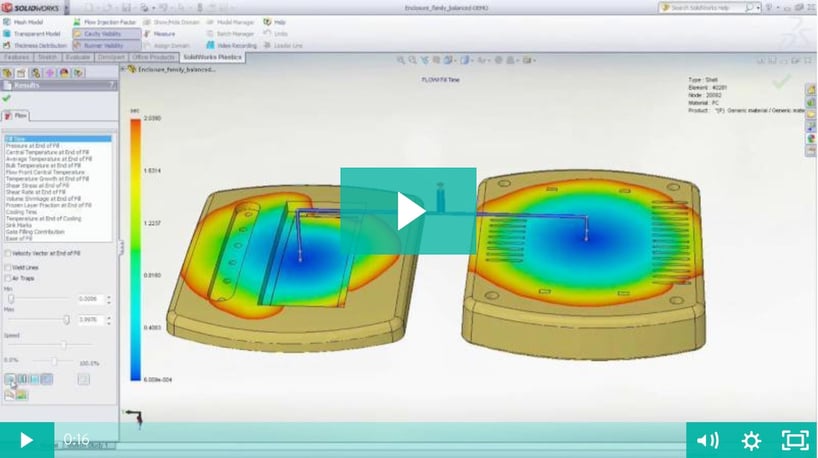Viewport: 818px width, 458px height.
Task: Click the green confirm checkmark in viewport corner
Action: pyautogui.click(x=781, y=81)
